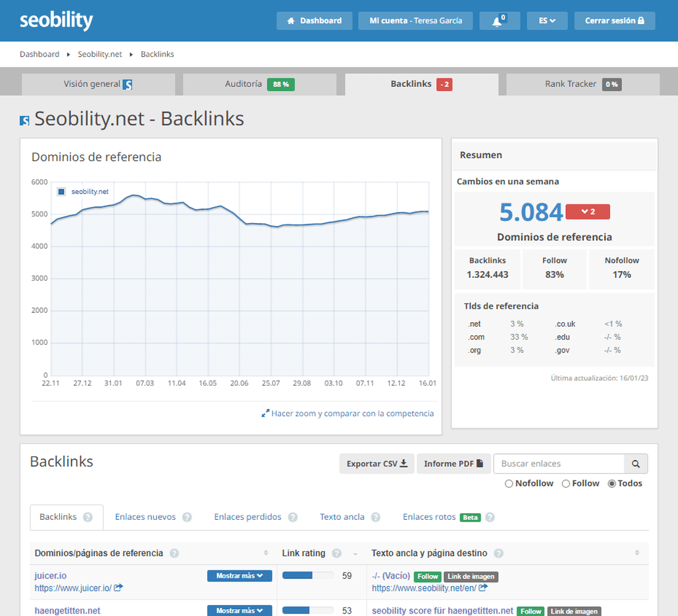The image size is (678, 616).
Task: Open Enlaces nuevos sub-tab
Action: [145, 517]
